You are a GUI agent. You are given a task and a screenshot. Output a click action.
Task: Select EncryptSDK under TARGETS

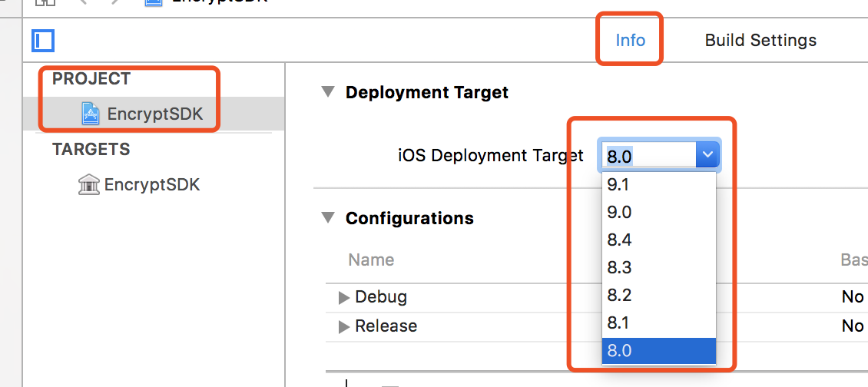(151, 184)
